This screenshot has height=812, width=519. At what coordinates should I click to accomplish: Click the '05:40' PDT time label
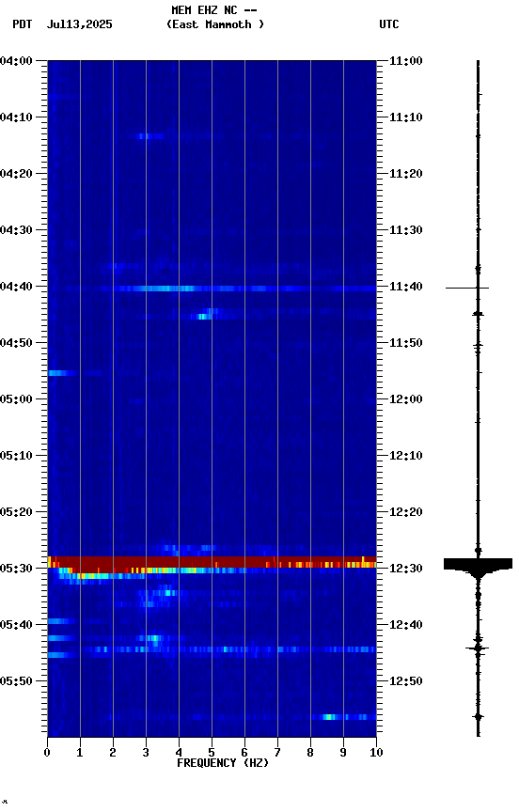(16, 625)
